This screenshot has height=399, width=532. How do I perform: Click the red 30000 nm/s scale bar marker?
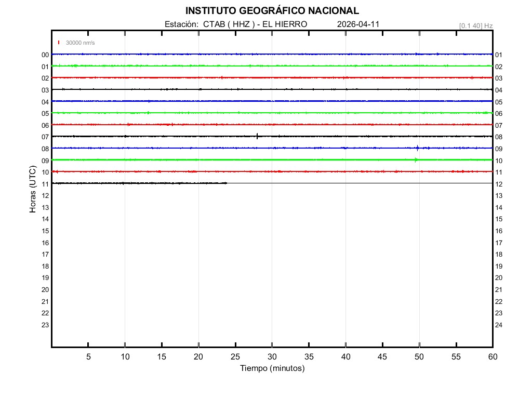click(59, 43)
